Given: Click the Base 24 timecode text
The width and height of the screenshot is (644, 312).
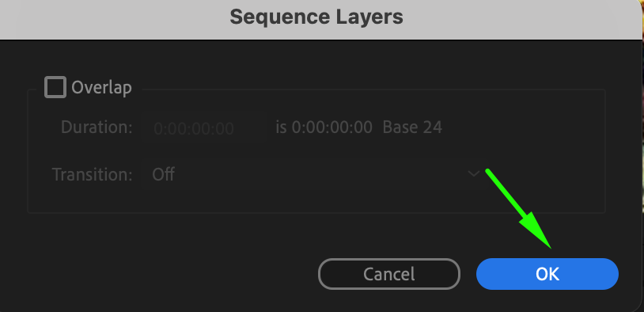Looking at the screenshot, I should [412, 127].
